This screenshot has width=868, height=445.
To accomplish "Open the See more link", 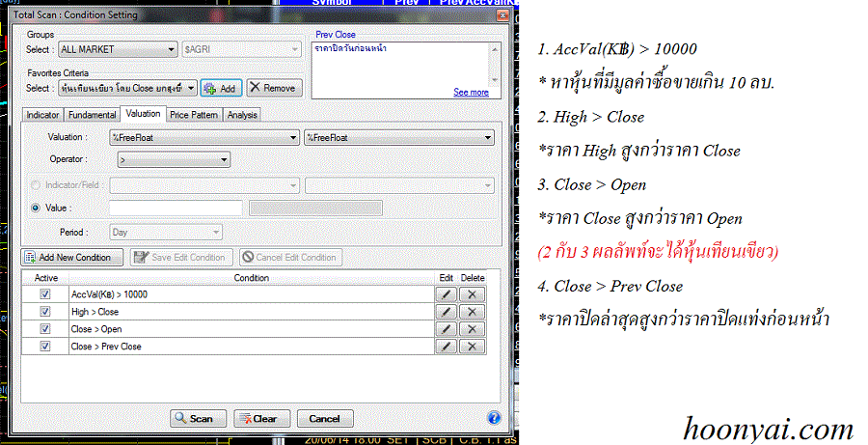I will pos(471,93).
